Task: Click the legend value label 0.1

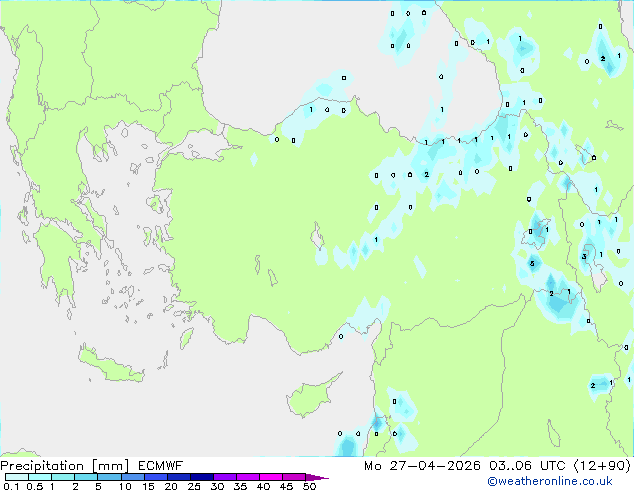Action: click(11, 486)
